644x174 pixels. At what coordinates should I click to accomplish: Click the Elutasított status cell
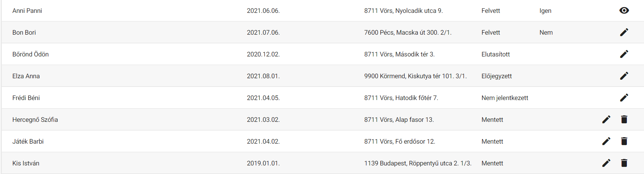point(496,54)
